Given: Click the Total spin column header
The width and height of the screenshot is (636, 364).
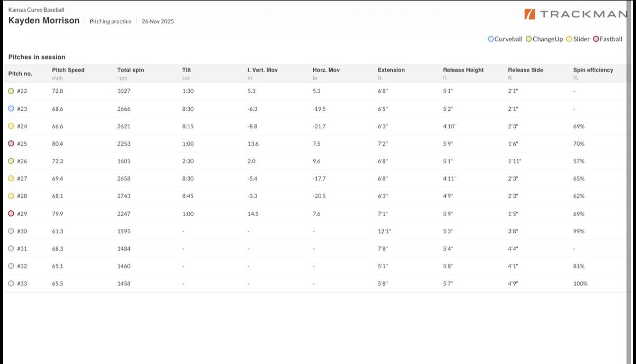Looking at the screenshot, I should [x=130, y=70].
